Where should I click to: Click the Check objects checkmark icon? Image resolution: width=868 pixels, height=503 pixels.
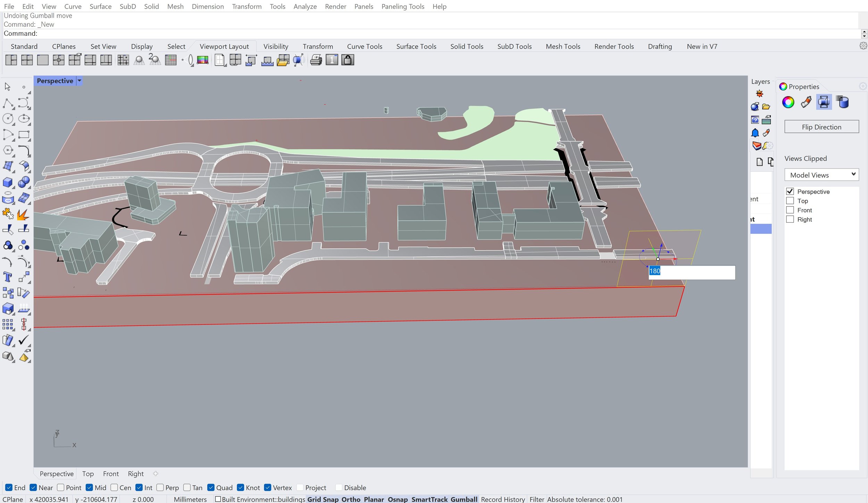[24, 340]
